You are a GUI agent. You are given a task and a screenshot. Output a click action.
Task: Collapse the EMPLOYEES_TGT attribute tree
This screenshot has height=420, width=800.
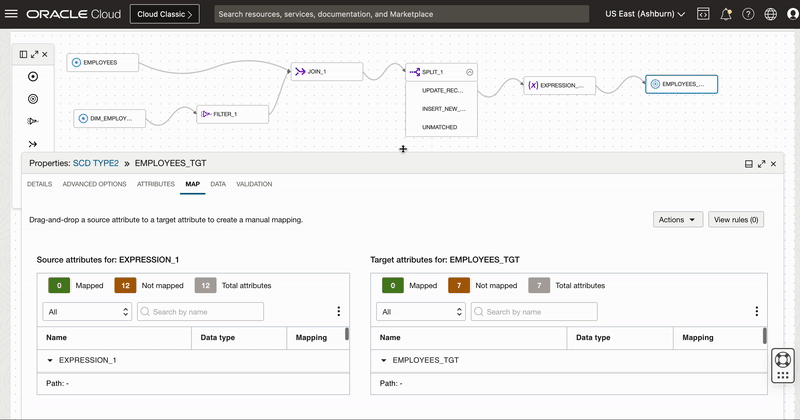pos(384,360)
